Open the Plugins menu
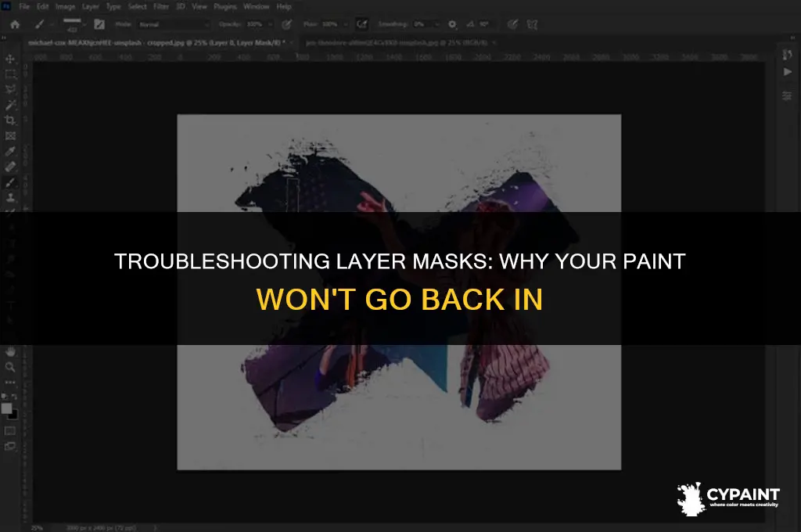Screen dimensions: 801x532 point(224,6)
